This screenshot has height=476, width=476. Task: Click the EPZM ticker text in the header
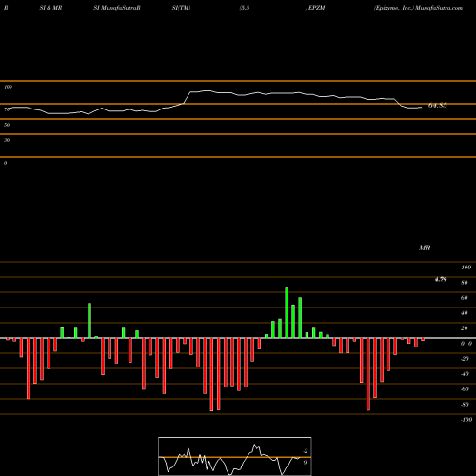[x=316, y=8]
